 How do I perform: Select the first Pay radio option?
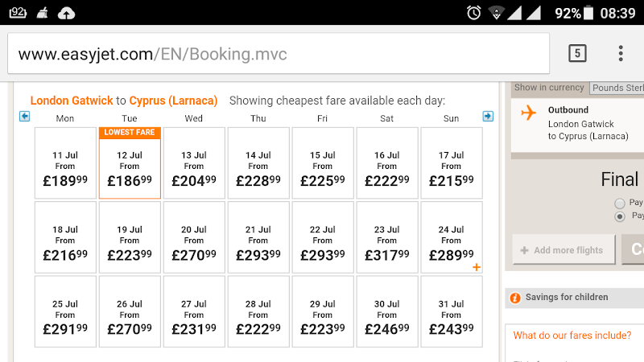(619, 203)
